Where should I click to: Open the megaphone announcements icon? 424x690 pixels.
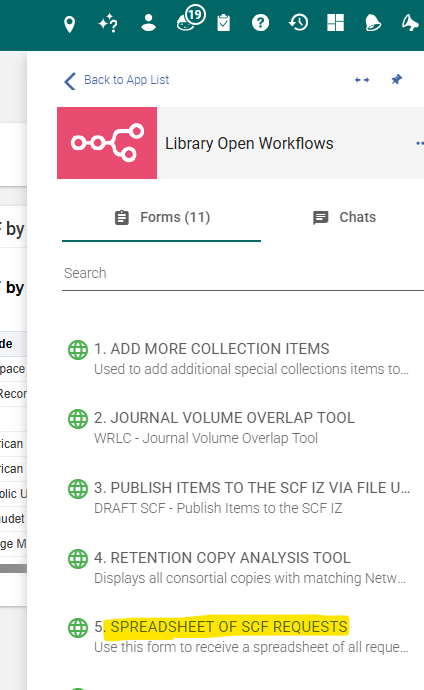click(x=410, y=23)
